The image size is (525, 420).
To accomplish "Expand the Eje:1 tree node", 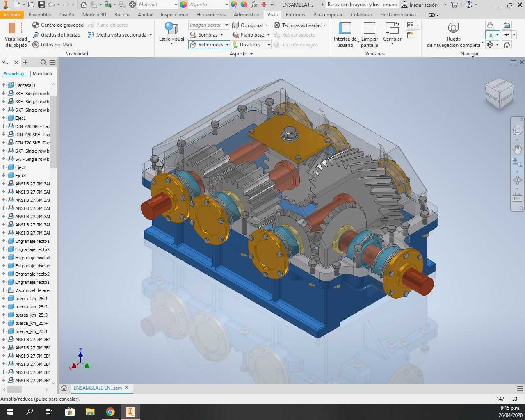I will coord(4,118).
